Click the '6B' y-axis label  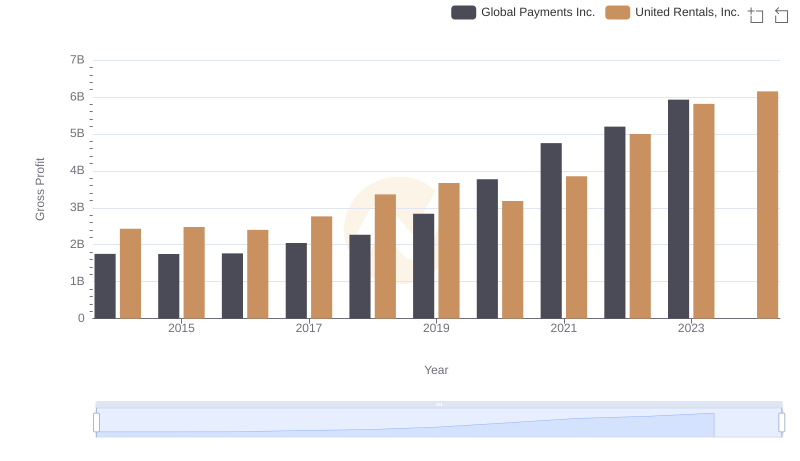pyautogui.click(x=77, y=97)
